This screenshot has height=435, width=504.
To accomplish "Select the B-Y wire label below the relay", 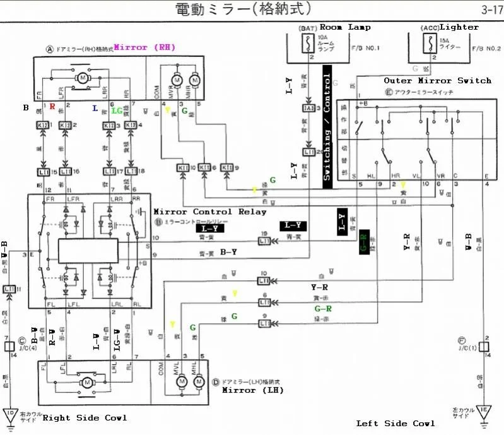I will 228,252.
